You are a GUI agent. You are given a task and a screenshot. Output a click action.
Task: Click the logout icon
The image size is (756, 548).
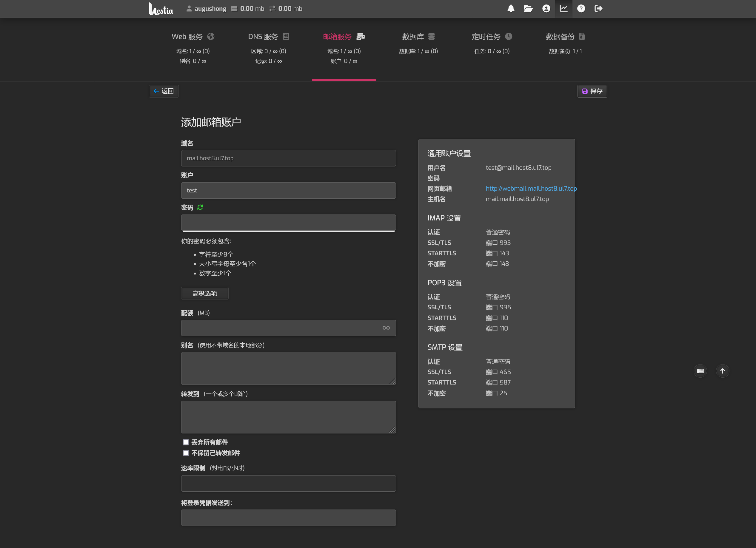point(598,9)
